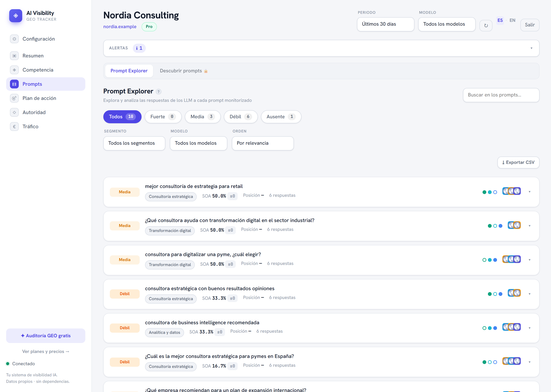The image size is (551, 392).
Task: Click model avatars on buenos resultados opiniones prompt
Action: point(514,293)
